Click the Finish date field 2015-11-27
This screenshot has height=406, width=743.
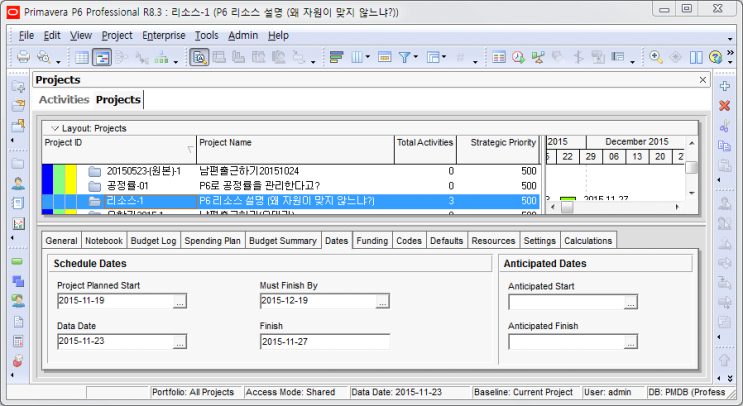click(x=325, y=342)
